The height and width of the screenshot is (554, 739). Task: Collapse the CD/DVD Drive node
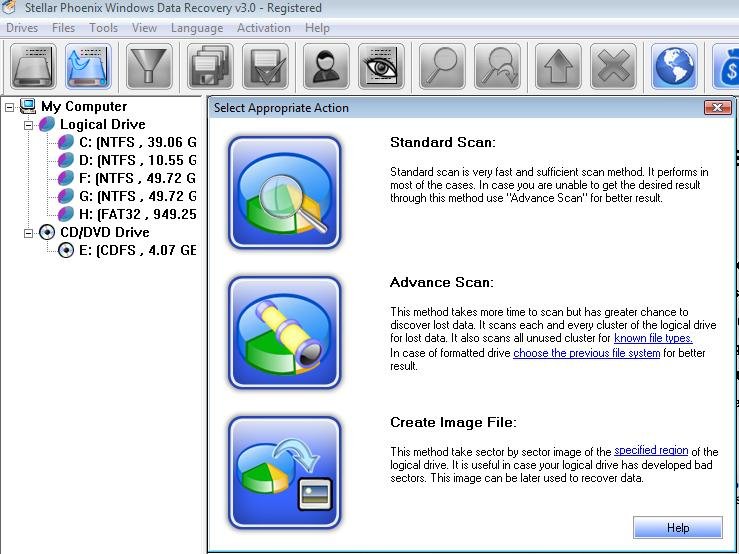pyautogui.click(x=28, y=233)
